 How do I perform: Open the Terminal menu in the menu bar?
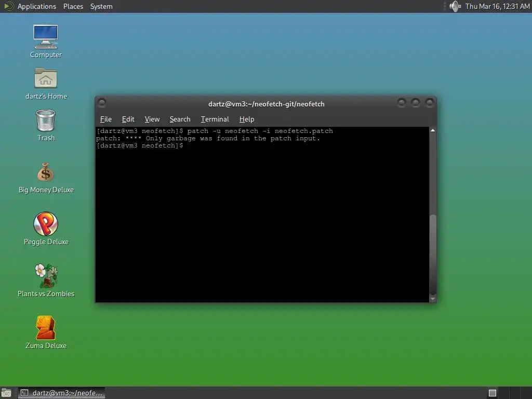pyautogui.click(x=215, y=119)
